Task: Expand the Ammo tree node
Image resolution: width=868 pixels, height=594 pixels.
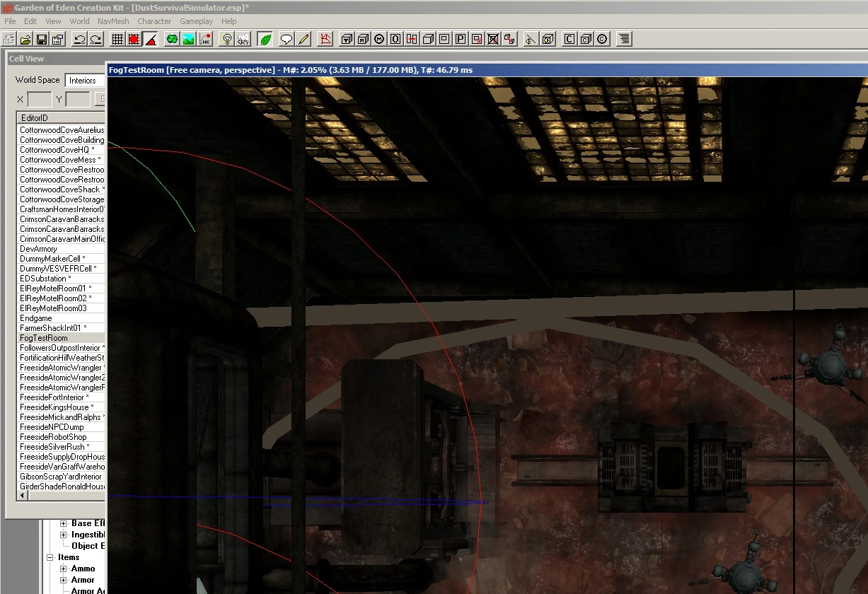Action: (x=63, y=569)
